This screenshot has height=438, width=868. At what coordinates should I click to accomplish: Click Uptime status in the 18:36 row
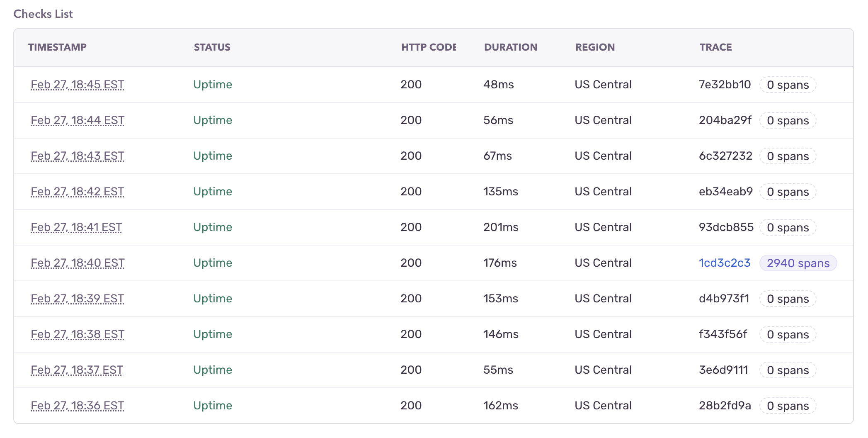[x=213, y=406]
